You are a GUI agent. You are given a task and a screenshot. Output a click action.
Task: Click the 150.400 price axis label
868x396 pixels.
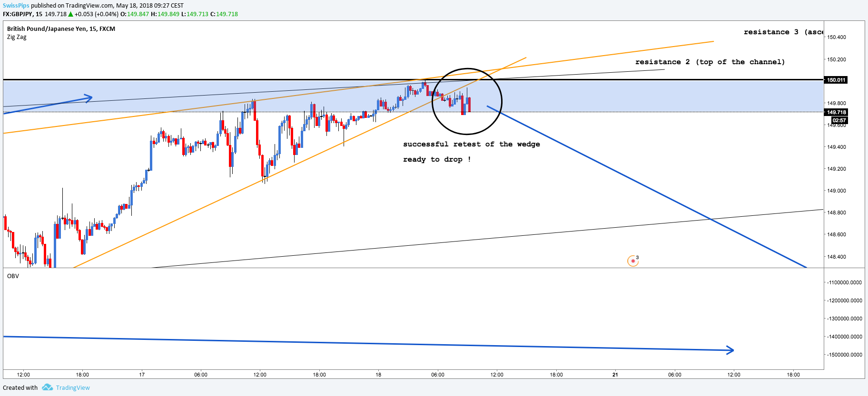tap(837, 37)
